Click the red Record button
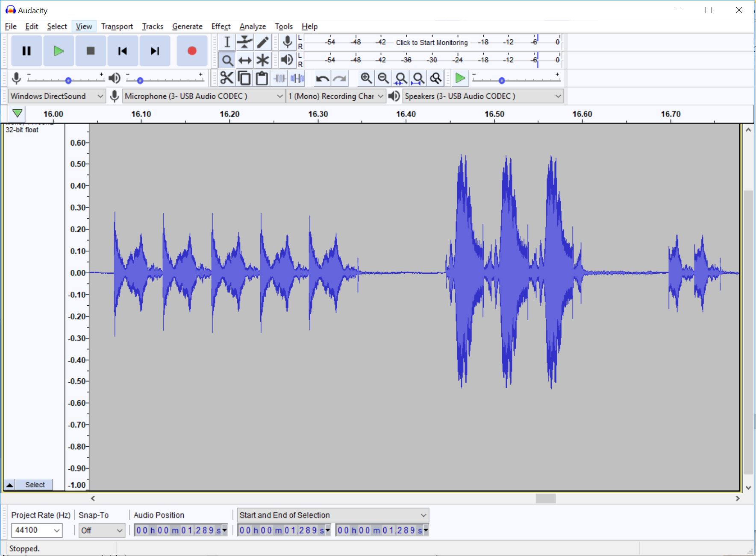The image size is (756, 556). point(192,51)
